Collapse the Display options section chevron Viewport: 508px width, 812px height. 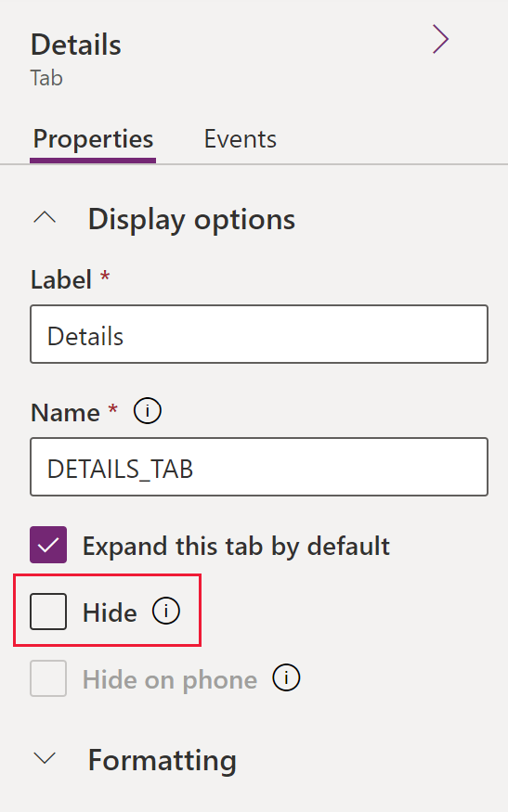tap(45, 217)
